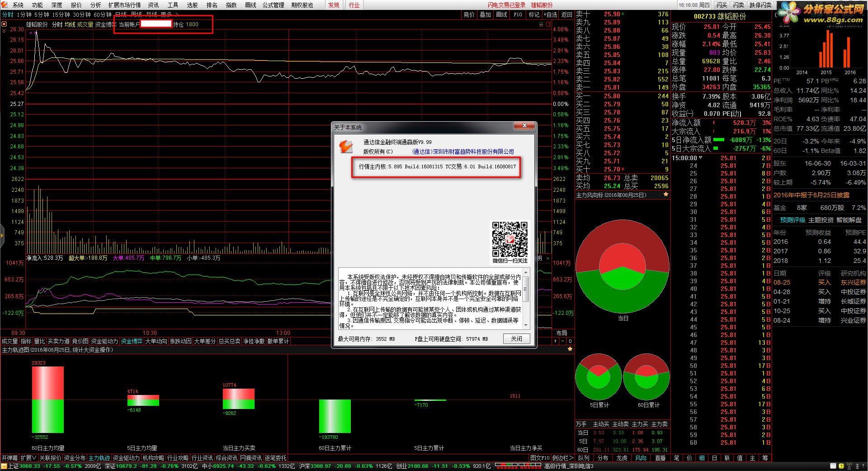
Task: Toggle the 画线 drawing option in chart toolbar
Action: click(502, 14)
